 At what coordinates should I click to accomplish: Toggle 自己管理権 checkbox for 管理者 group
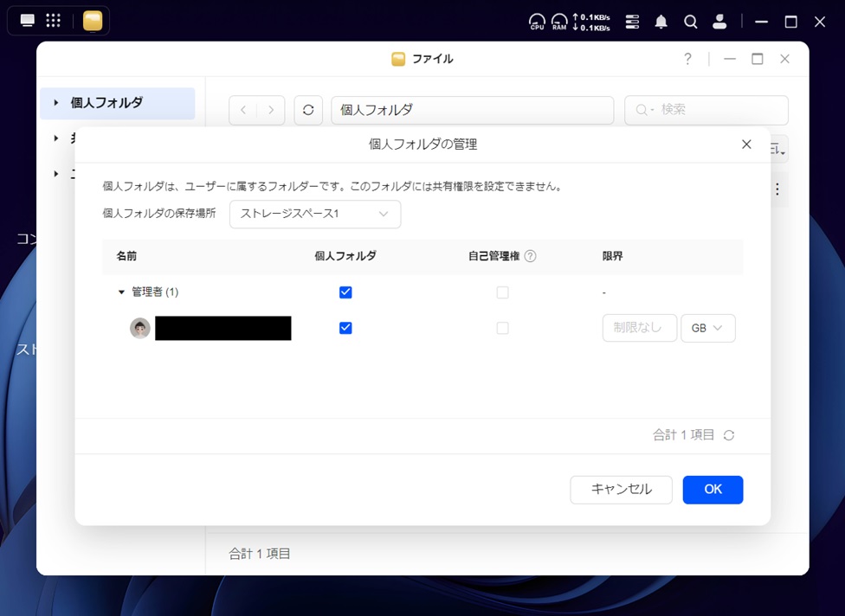pos(502,292)
